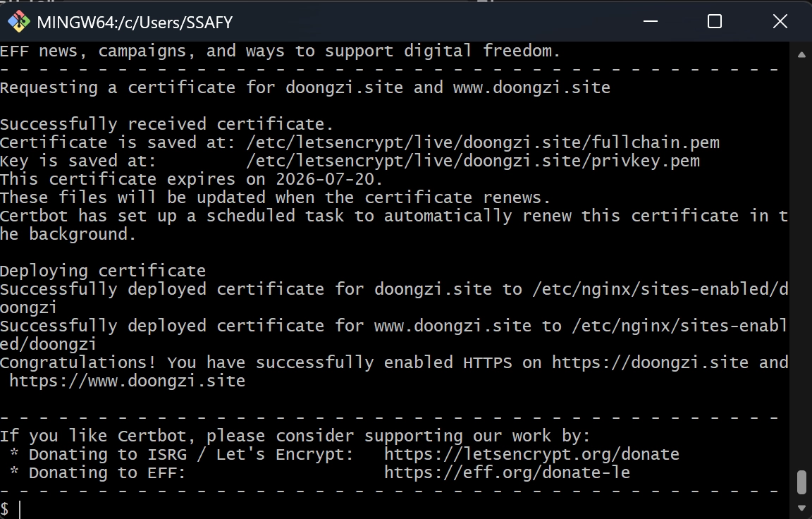Click the MINGW64:/c/Users/SSAFY window title

pyautogui.click(x=135, y=22)
